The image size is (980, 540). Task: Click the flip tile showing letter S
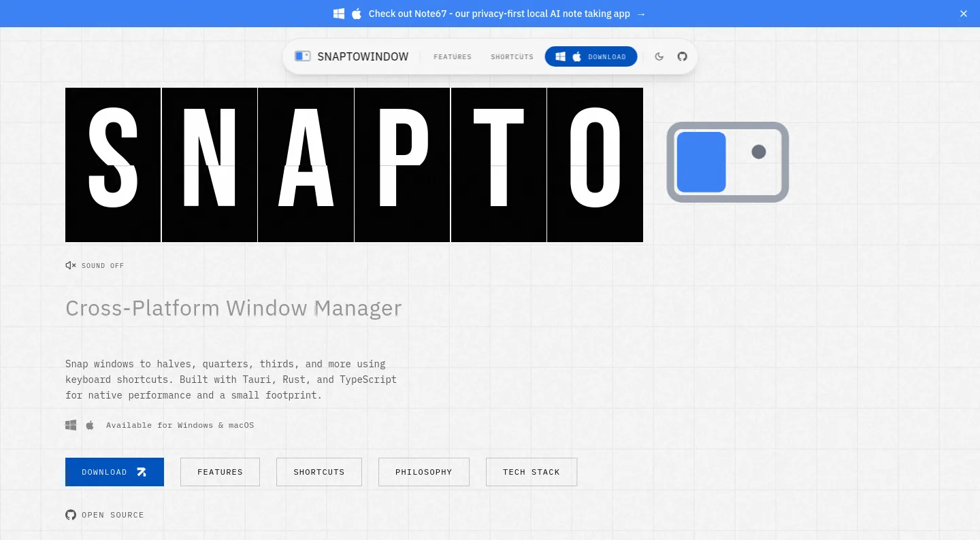coord(113,165)
